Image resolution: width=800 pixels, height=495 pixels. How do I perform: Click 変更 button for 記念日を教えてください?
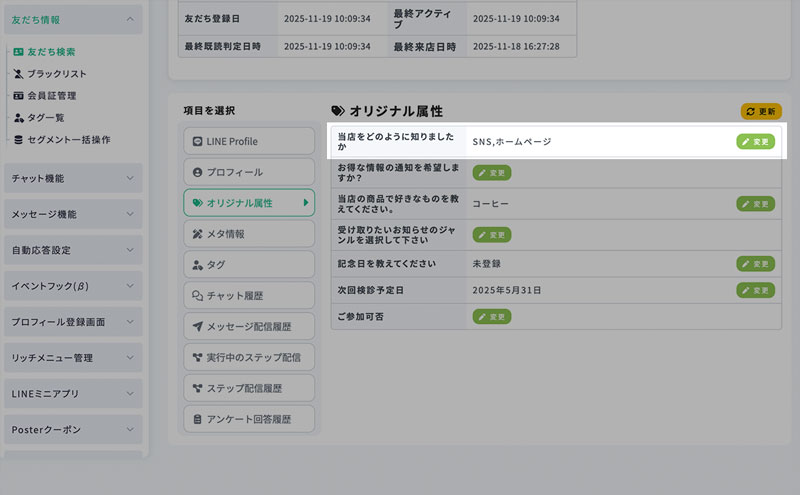[755, 264]
